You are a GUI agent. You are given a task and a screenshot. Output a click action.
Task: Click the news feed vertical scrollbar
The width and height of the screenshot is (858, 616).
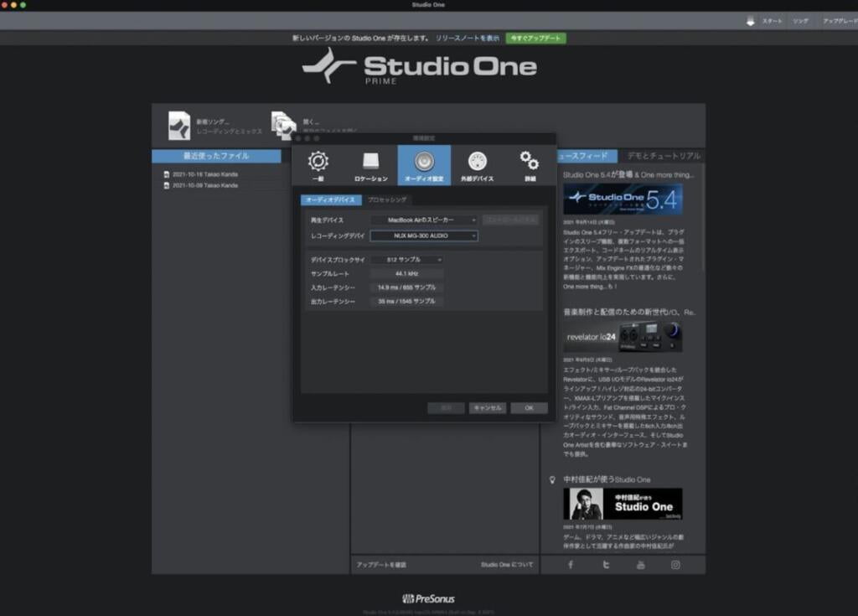703,219
